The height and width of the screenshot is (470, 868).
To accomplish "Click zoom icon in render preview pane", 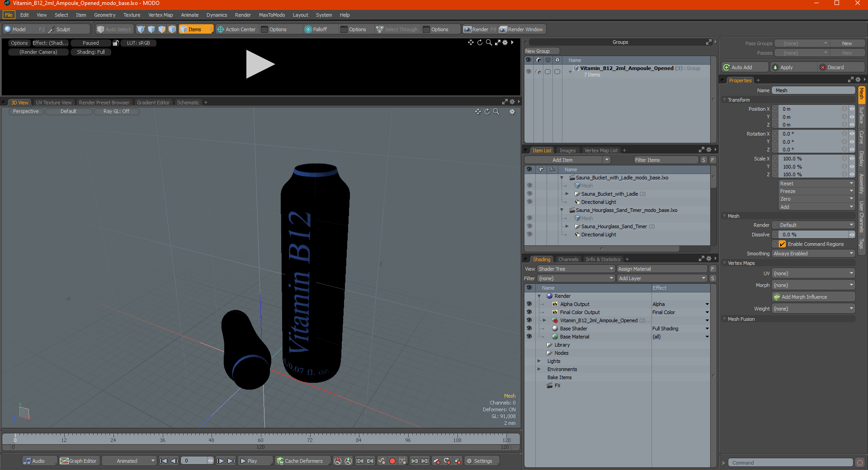I will point(489,42).
